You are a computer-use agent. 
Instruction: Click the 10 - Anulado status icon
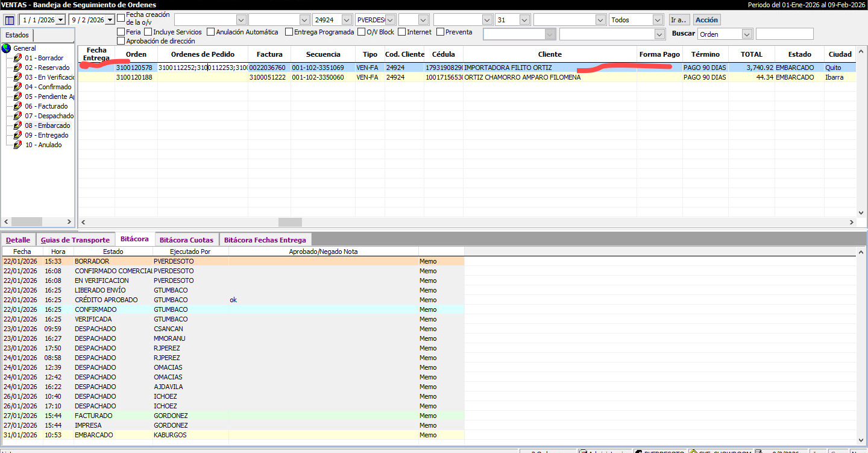pyautogui.click(x=17, y=145)
